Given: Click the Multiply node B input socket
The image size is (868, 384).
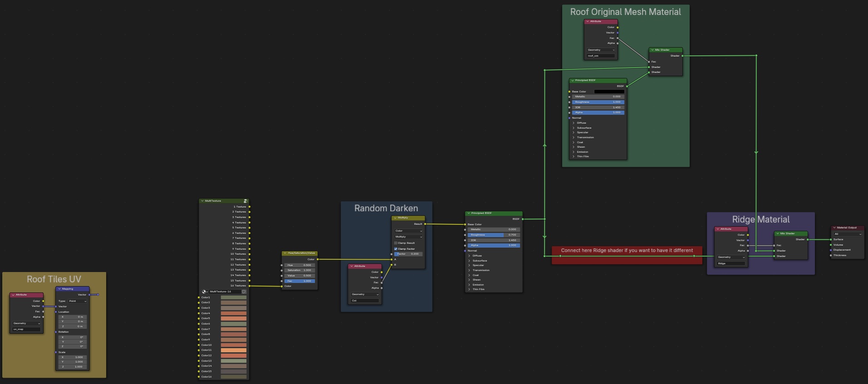Looking at the screenshot, I should pos(392,265).
